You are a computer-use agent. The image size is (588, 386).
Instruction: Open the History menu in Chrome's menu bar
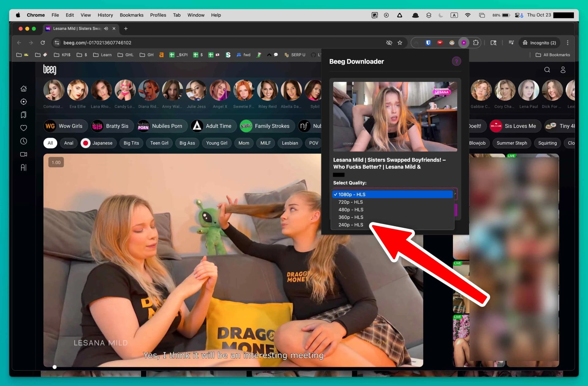105,15
